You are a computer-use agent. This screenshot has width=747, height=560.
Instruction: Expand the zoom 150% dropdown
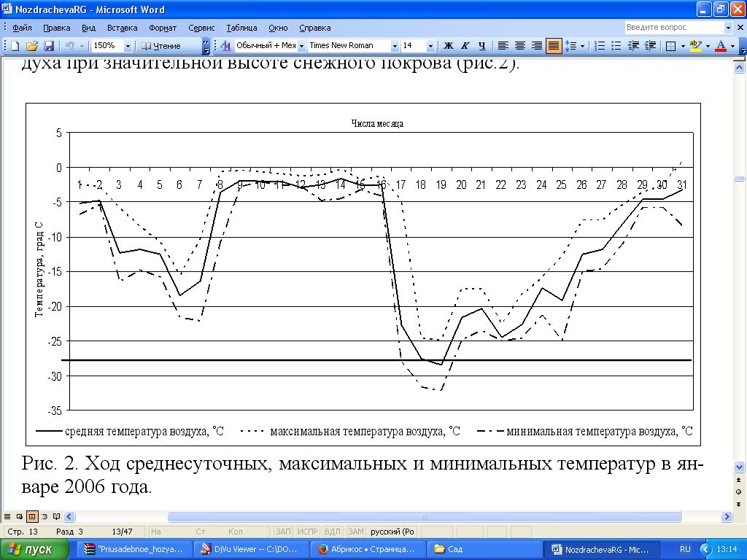tap(128, 45)
